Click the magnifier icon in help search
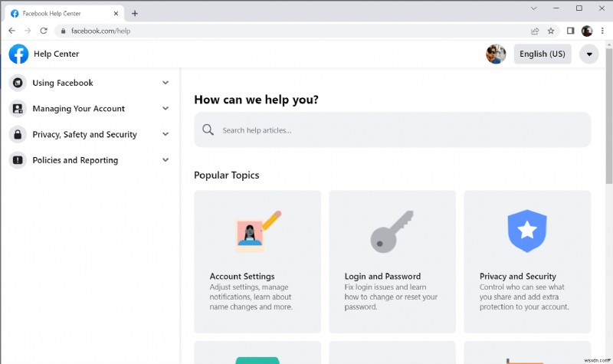Image resolution: width=613 pixels, height=364 pixels. 208,130
